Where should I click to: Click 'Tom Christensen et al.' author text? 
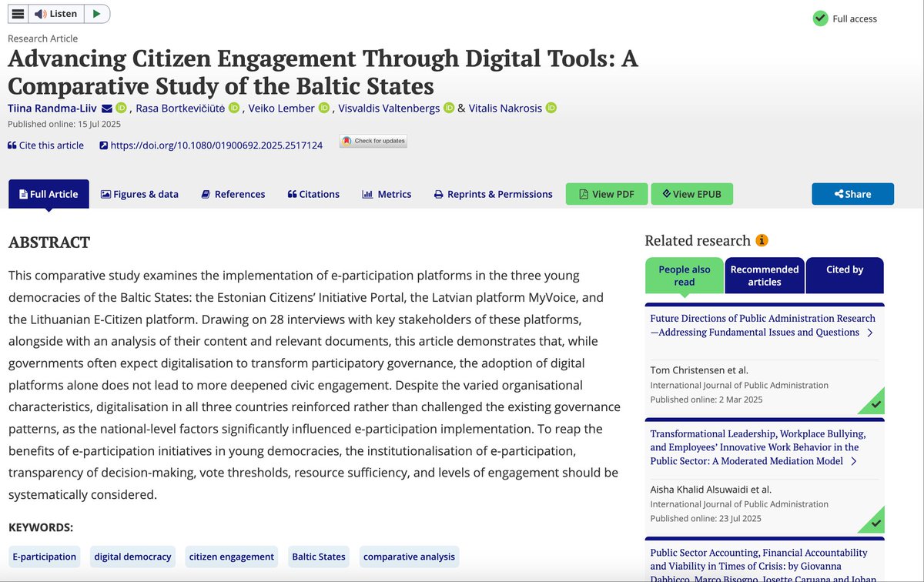(700, 371)
